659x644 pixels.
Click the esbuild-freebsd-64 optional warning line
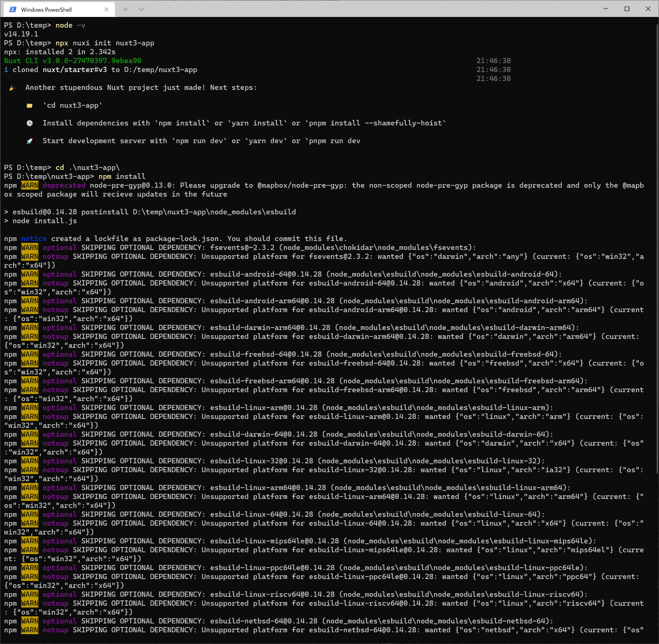click(283, 354)
